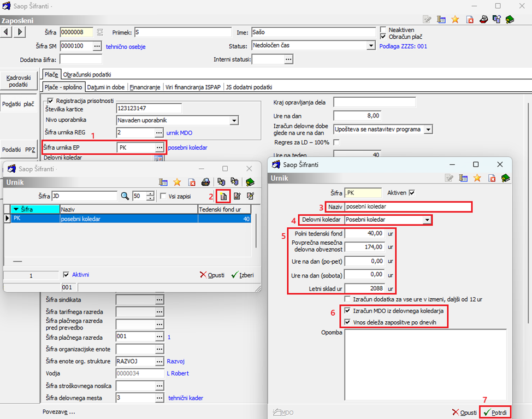Open Kadrovski podatki side tab
The width and height of the screenshot is (532, 419).
(19, 81)
